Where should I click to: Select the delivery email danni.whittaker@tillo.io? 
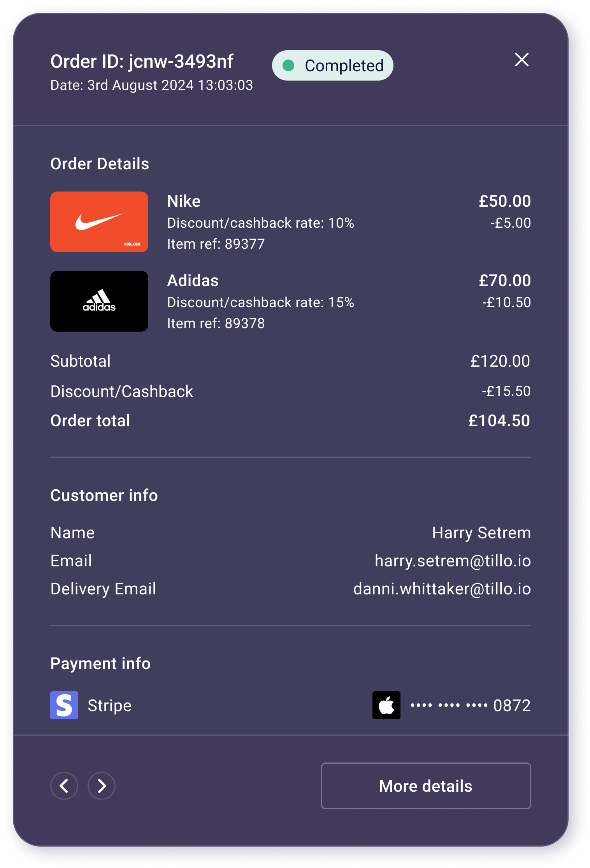point(442,589)
